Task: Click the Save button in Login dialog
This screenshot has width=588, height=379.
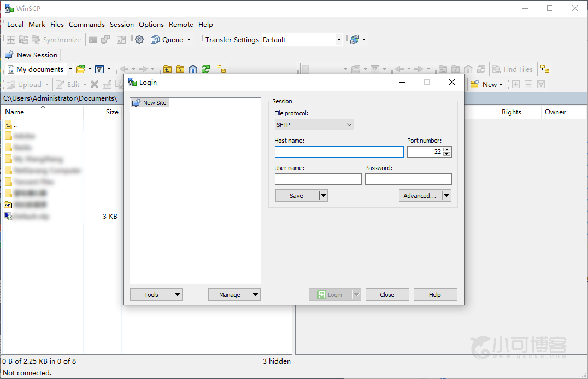Action: [x=297, y=195]
